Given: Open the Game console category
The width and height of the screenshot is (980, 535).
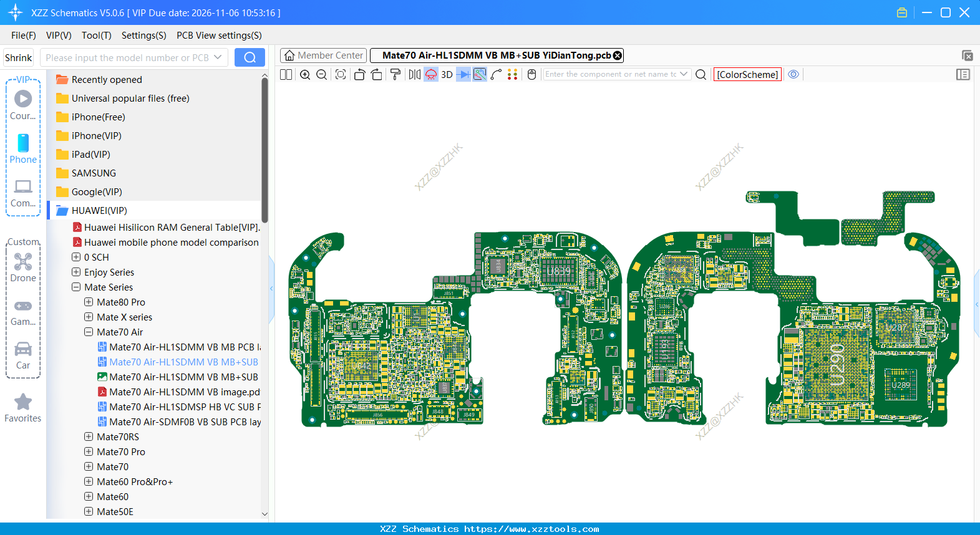Looking at the screenshot, I should 23,312.
